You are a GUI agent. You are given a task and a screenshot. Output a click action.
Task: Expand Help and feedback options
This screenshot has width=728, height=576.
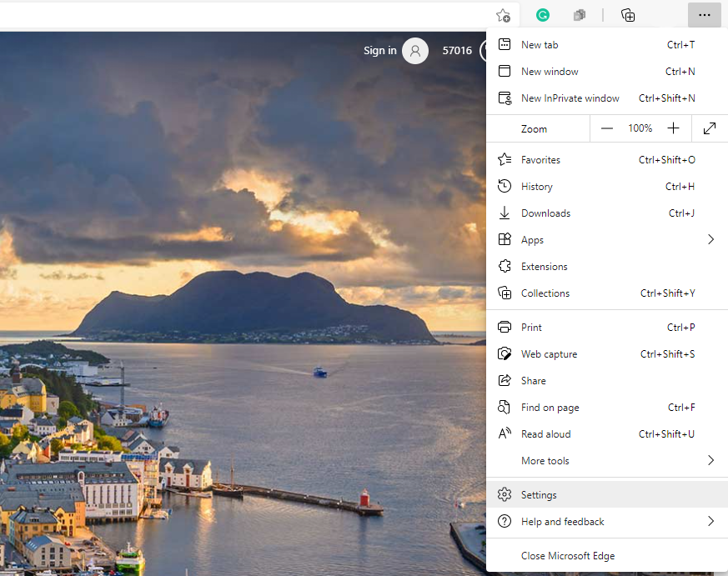(x=710, y=521)
